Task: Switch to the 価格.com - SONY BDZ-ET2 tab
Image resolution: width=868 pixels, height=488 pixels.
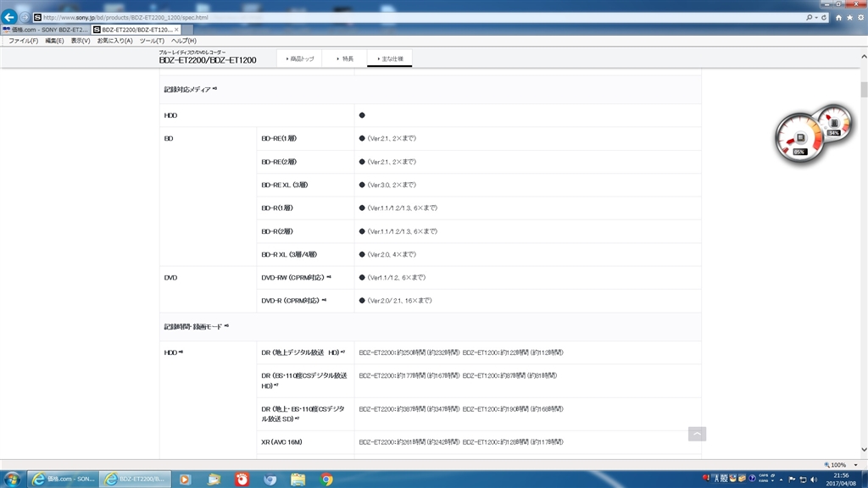Action: [46, 30]
